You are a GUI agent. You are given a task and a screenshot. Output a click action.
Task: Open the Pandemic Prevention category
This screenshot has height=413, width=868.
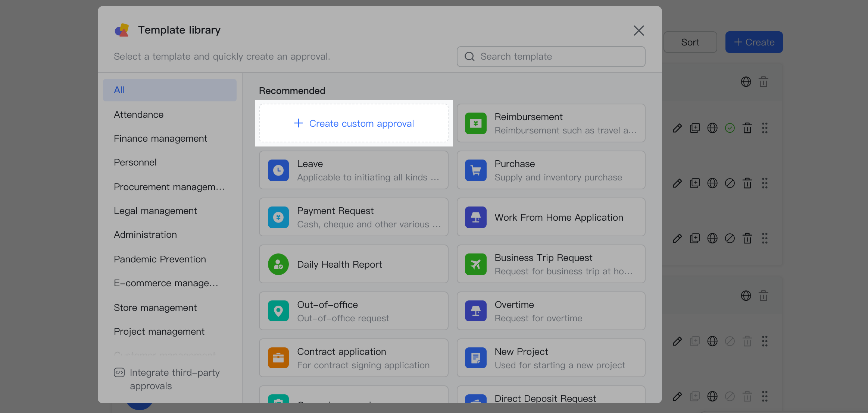(160, 259)
